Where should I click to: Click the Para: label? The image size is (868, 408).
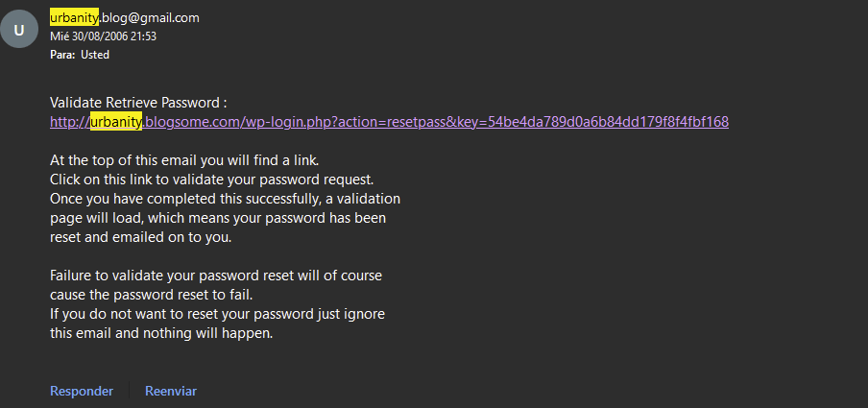(x=62, y=55)
